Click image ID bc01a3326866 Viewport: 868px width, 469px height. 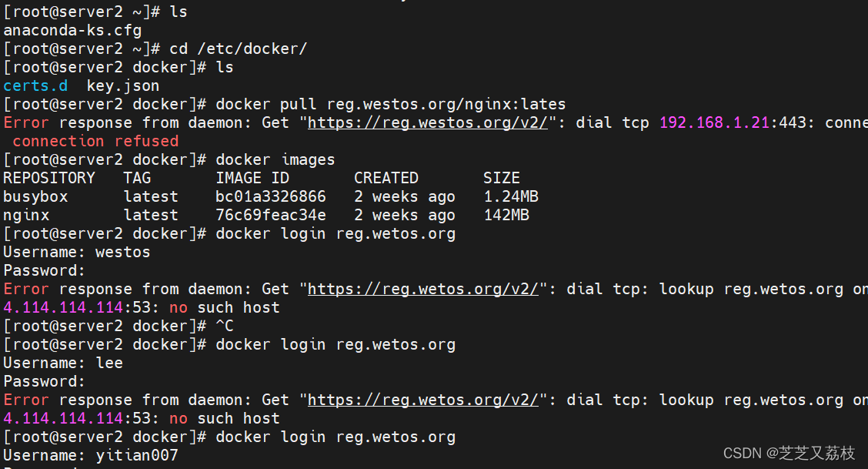point(271,196)
